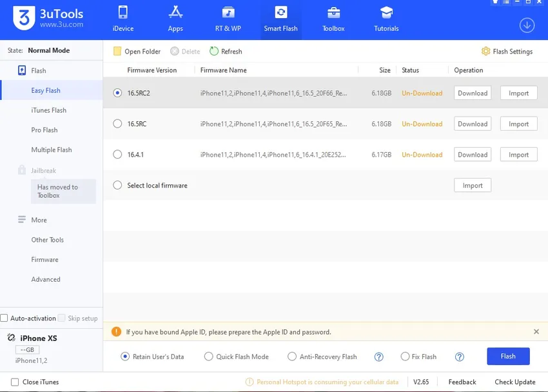This screenshot has width=548, height=392.
Task: Select the 16.4.1 firmware radio button
Action: click(x=117, y=155)
